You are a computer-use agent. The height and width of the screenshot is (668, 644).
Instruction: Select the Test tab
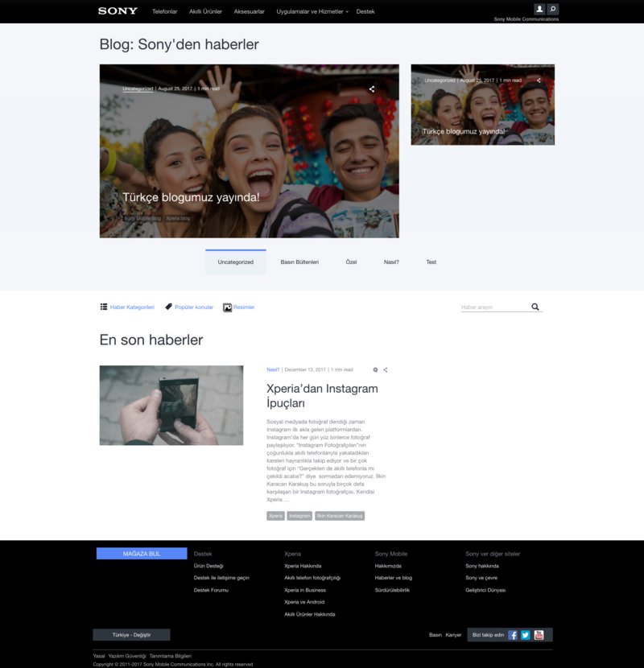[431, 262]
